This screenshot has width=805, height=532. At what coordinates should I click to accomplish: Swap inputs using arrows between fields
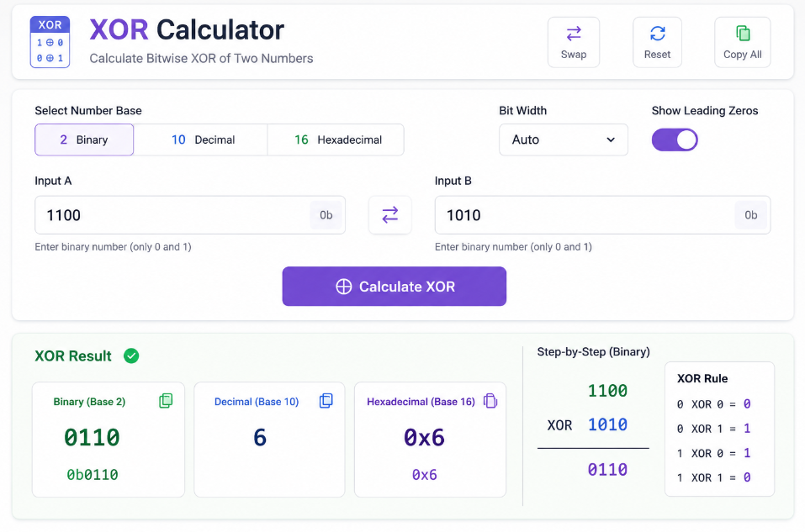click(390, 215)
